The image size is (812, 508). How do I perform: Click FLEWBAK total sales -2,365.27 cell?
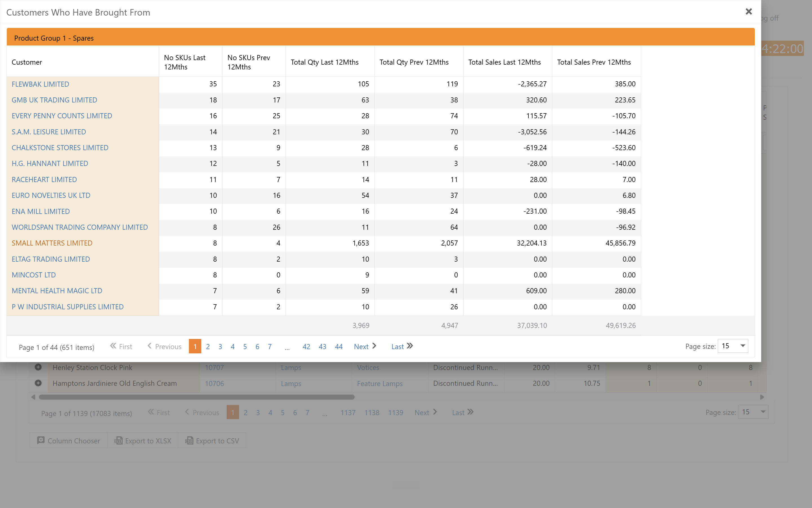point(508,84)
